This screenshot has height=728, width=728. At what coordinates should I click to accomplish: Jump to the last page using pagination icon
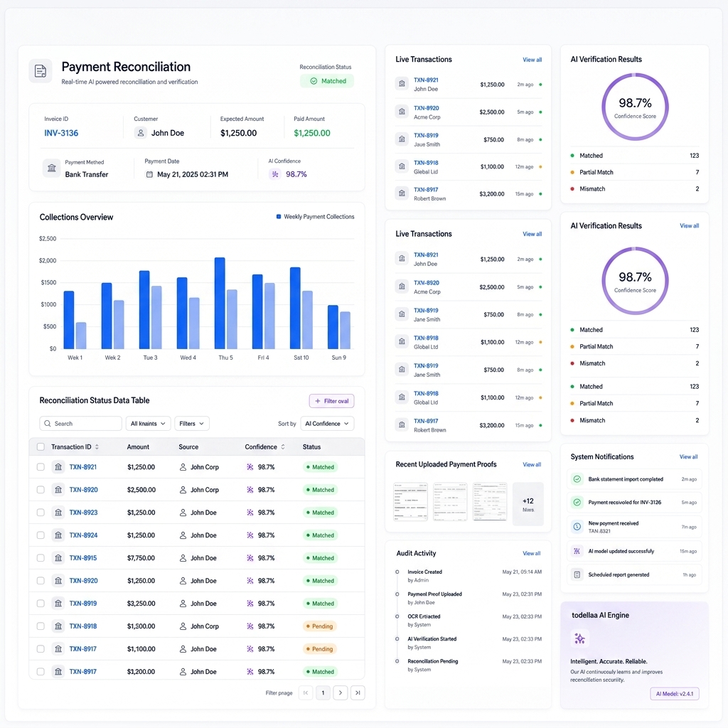[x=358, y=692]
